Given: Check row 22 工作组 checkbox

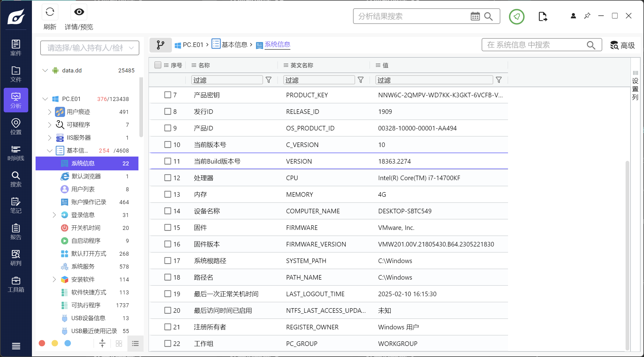Looking at the screenshot, I should [x=168, y=343].
